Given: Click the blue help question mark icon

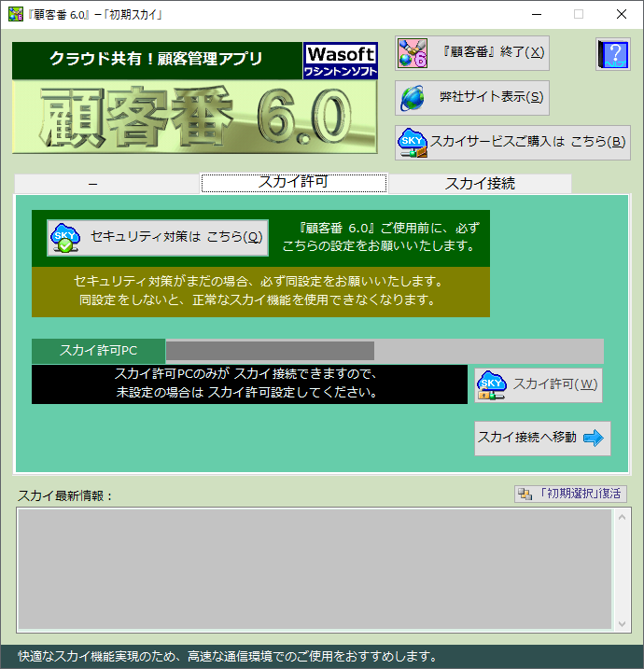Looking at the screenshot, I should click(613, 54).
